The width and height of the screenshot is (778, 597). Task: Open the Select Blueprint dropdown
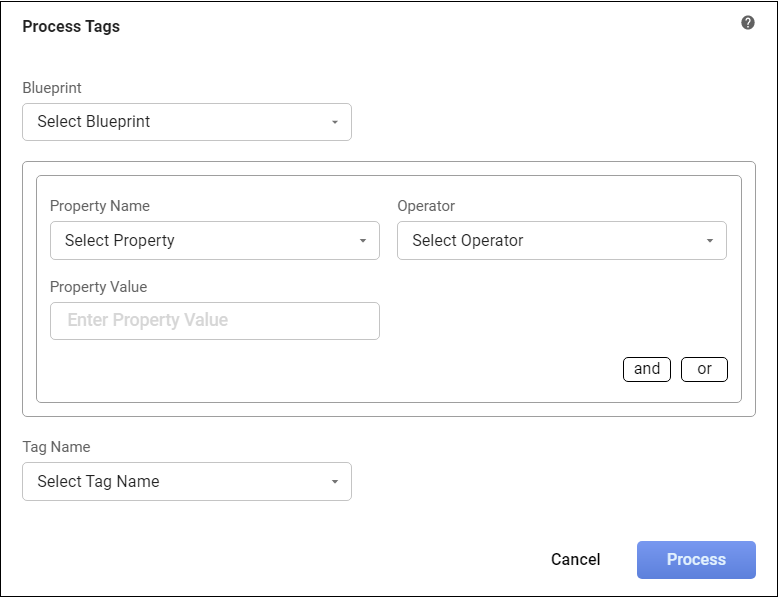186,122
